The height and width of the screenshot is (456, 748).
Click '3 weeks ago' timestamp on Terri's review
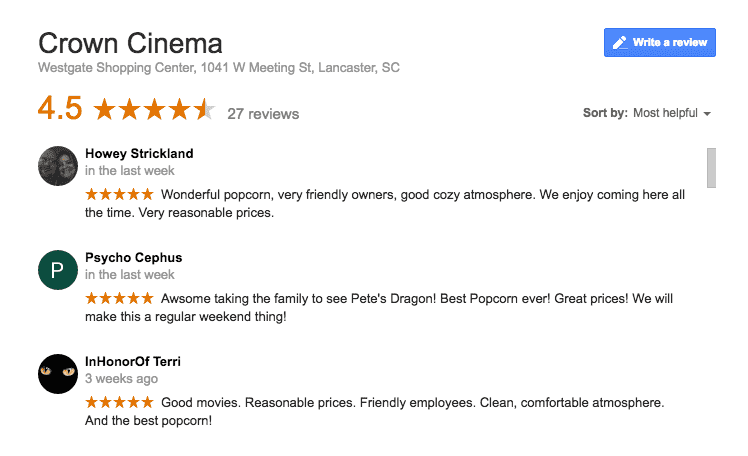pyautogui.click(x=121, y=379)
